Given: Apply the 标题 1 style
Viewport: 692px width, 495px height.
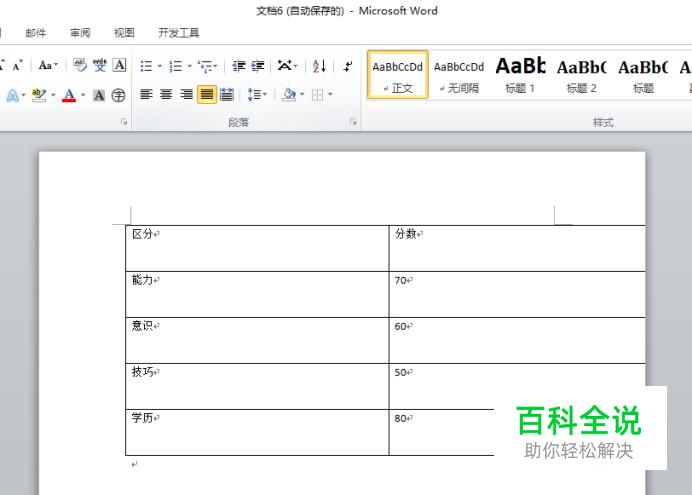Looking at the screenshot, I should click(x=520, y=75).
